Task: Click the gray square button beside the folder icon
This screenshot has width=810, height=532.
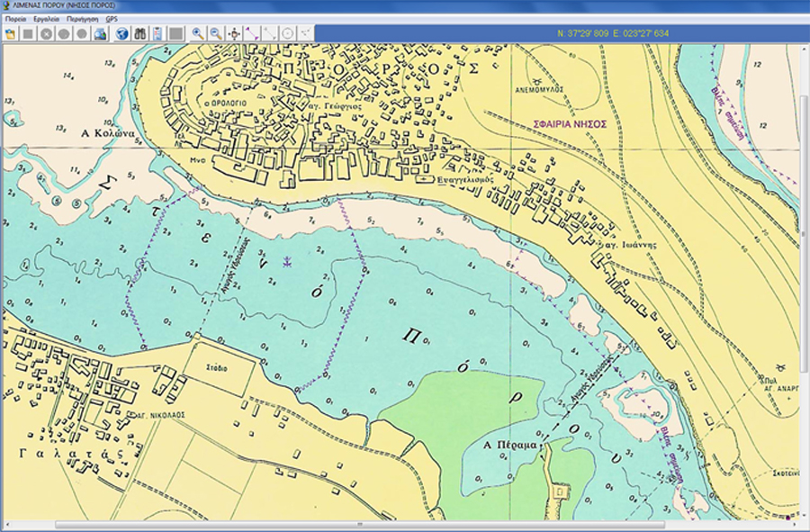Action: coord(29,34)
